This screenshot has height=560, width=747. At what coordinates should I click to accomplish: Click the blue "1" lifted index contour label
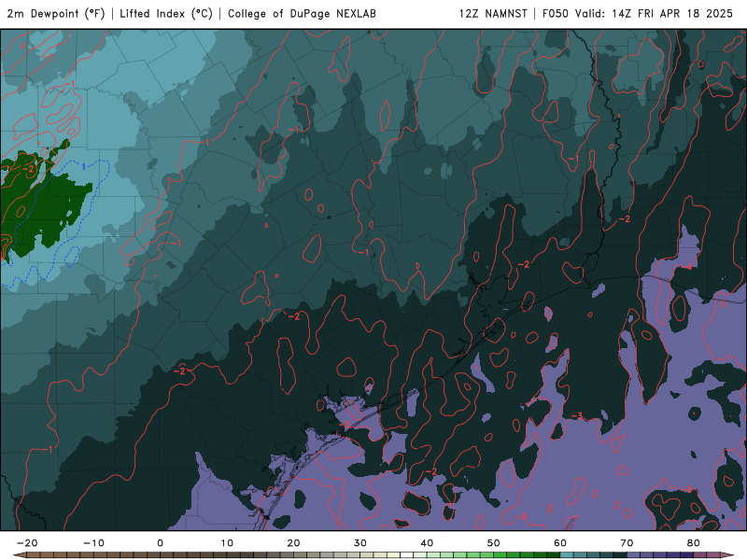(84, 167)
